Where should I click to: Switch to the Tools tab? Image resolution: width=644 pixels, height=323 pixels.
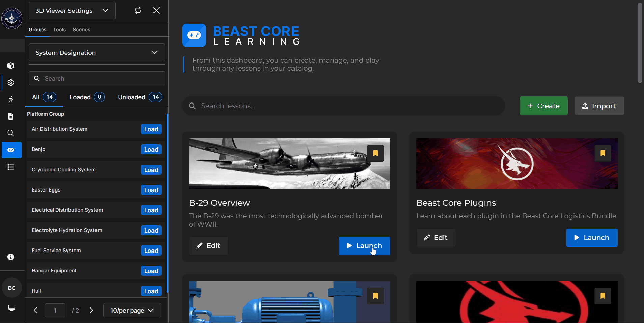coord(59,30)
